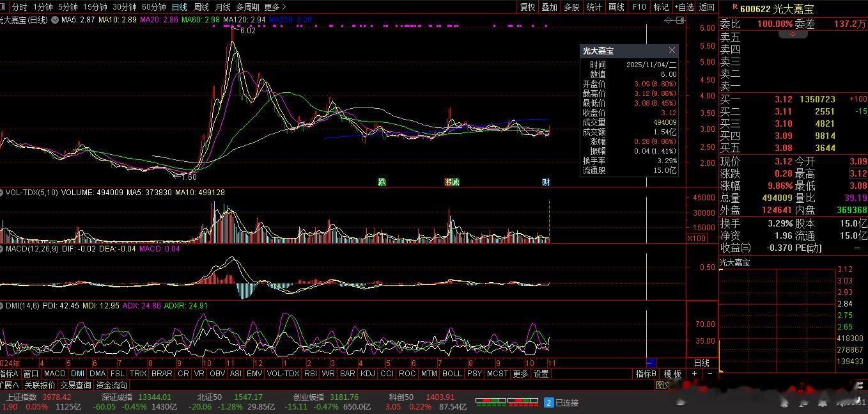Select the 周线 weekly chart tab
The height and width of the screenshot is (414, 868).
(201, 7)
